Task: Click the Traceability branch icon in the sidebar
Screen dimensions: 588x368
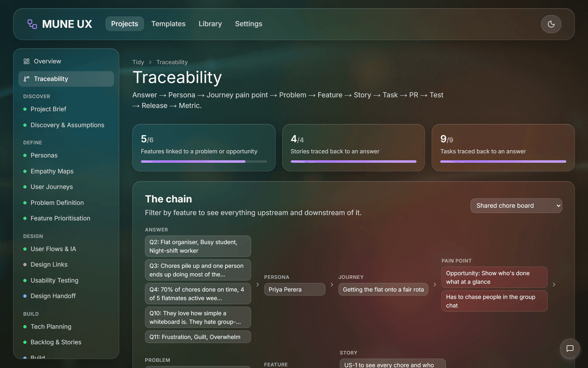Action: (27, 79)
